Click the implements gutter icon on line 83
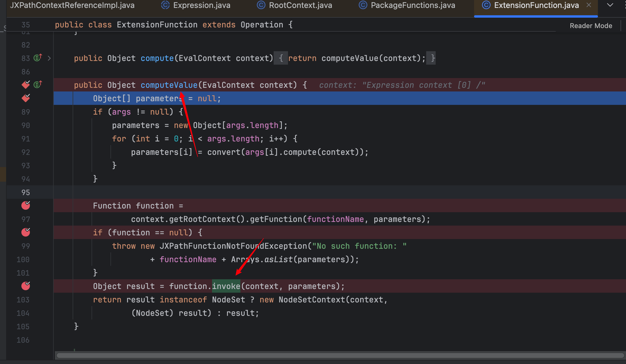Screen dimensions: 626x364 [38, 58]
